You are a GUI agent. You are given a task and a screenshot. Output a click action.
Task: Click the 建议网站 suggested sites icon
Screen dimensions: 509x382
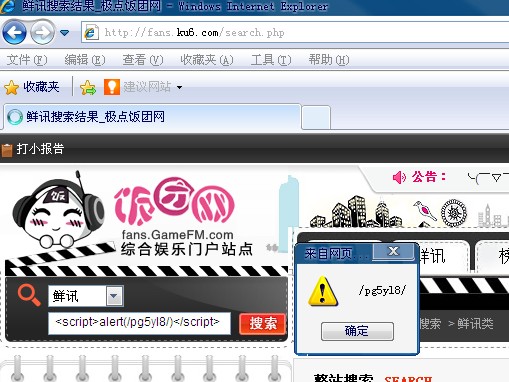coord(112,87)
